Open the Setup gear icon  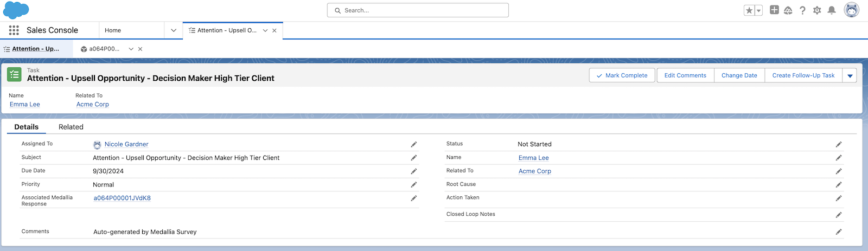pyautogui.click(x=817, y=10)
